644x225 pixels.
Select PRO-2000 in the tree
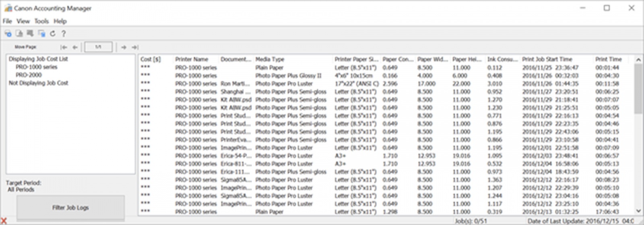[x=29, y=75]
